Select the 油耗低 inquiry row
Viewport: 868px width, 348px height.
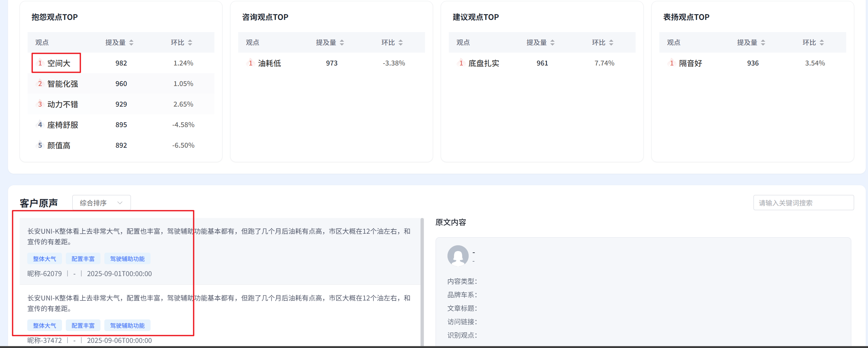click(331, 63)
